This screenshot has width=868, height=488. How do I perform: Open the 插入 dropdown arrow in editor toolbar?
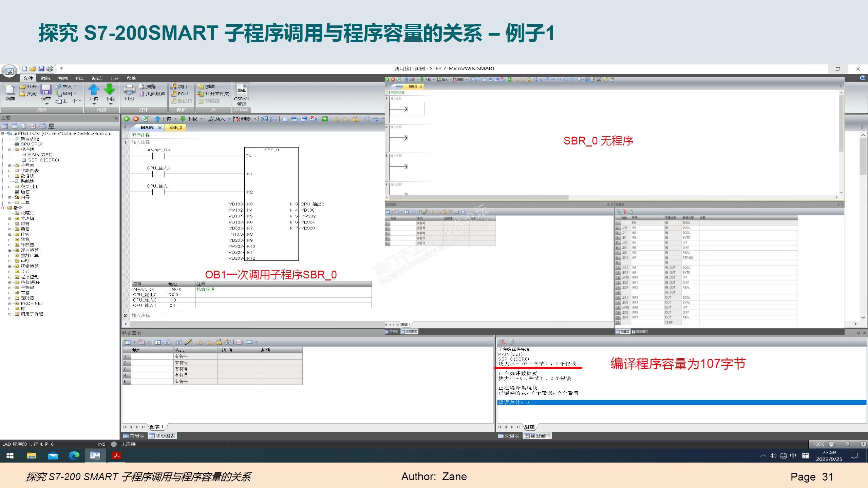229,119
